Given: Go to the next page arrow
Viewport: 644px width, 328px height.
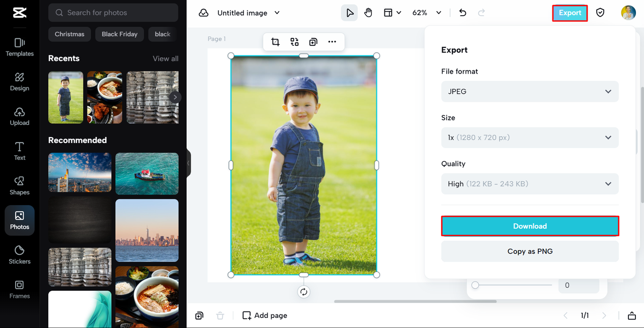Looking at the screenshot, I should pos(604,315).
